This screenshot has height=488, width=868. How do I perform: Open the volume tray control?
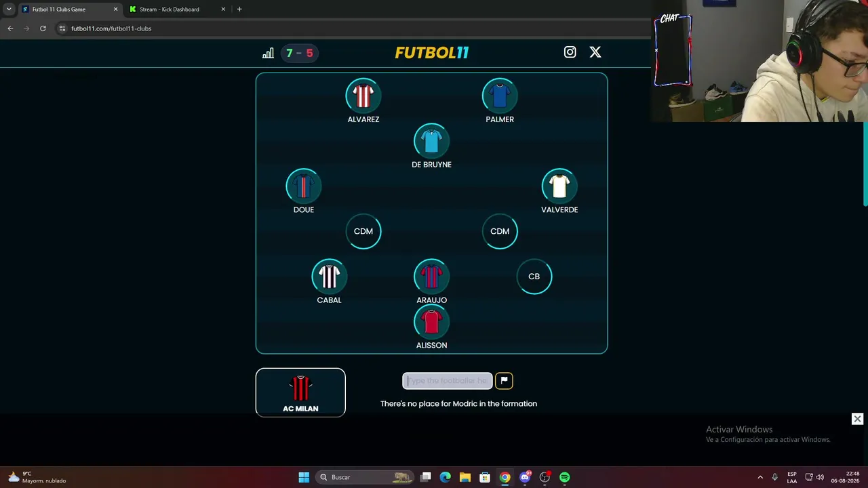point(820,477)
